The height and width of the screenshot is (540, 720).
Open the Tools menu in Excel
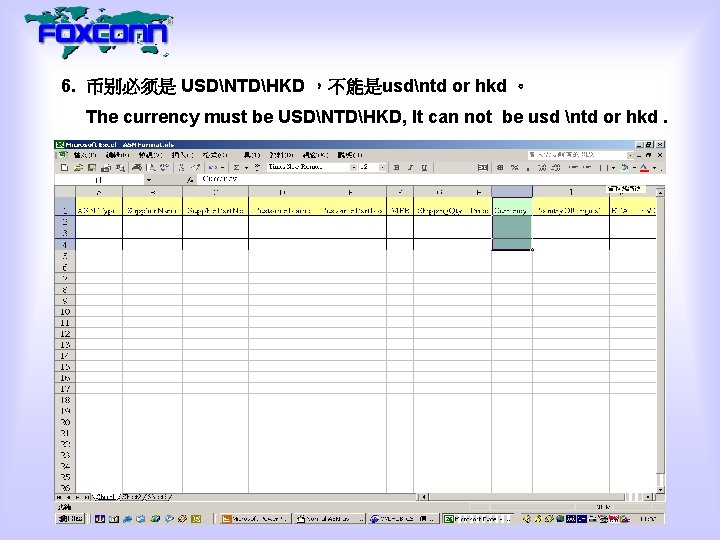tap(252, 155)
